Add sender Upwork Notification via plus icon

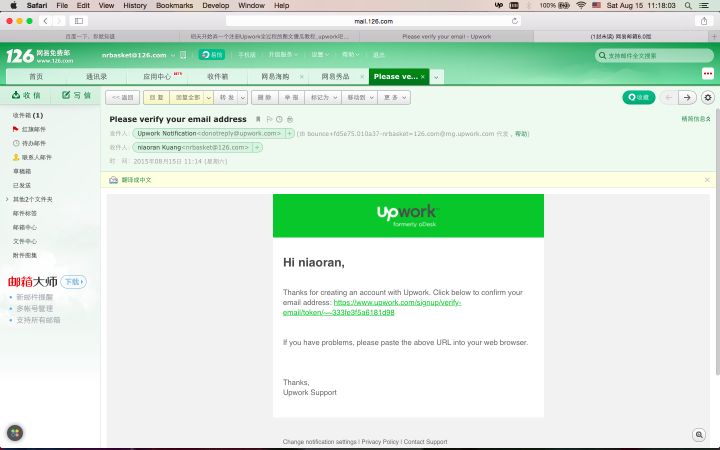(x=289, y=134)
